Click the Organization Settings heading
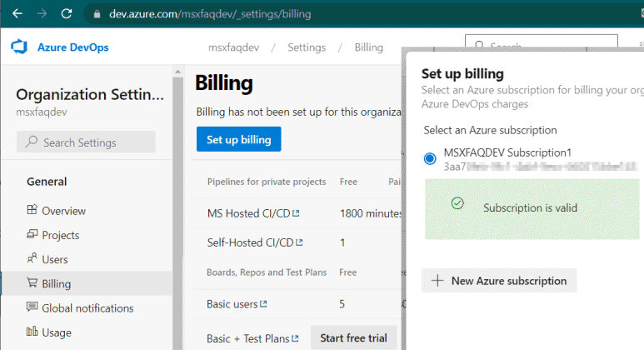The image size is (644, 350). tap(90, 94)
